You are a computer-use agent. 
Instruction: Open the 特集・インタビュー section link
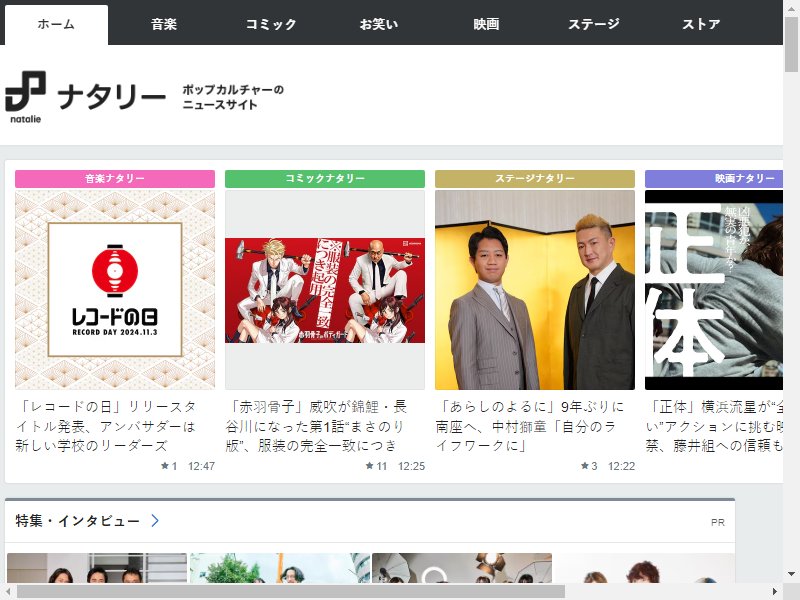coord(78,521)
